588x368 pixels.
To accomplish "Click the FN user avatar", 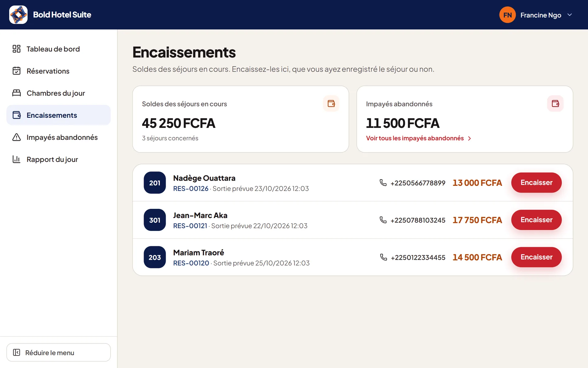I will click(x=507, y=15).
